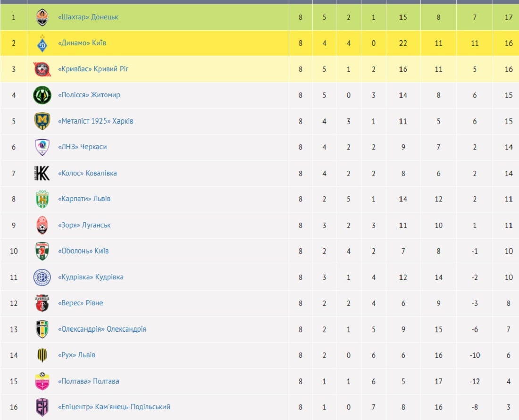Click the Obolon Kyiv club badge
The width and height of the screenshot is (519, 420).
(42, 251)
